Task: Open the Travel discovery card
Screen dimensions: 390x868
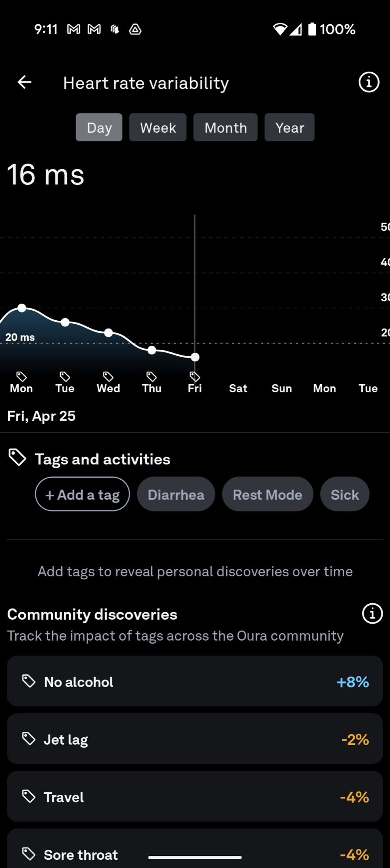Action: 195,797
